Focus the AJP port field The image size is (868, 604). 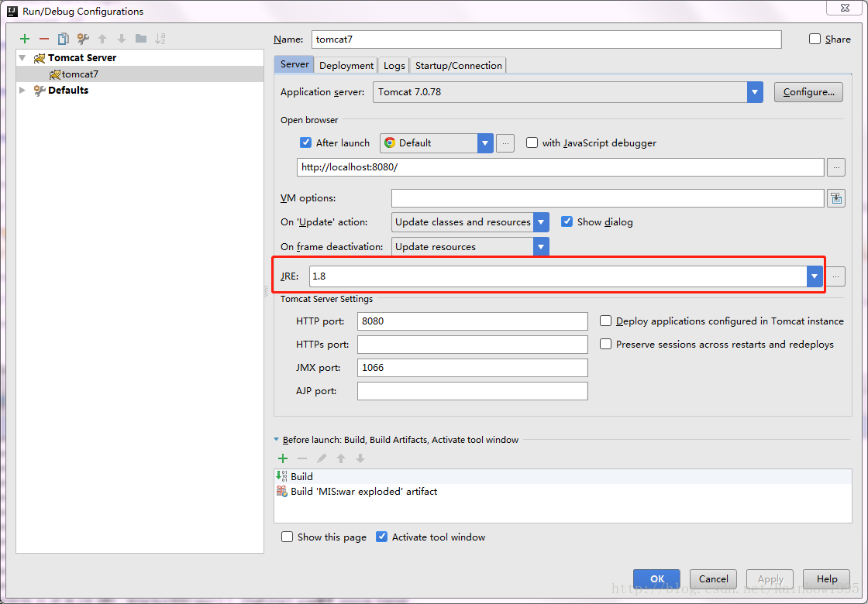point(472,390)
